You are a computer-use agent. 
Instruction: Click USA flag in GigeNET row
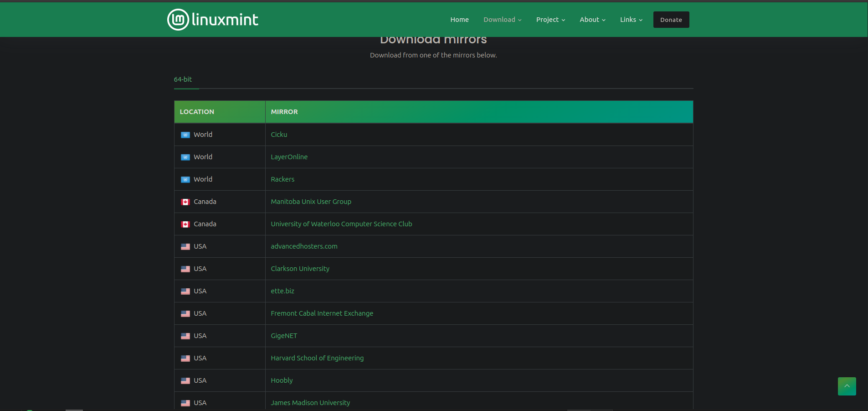click(x=185, y=336)
